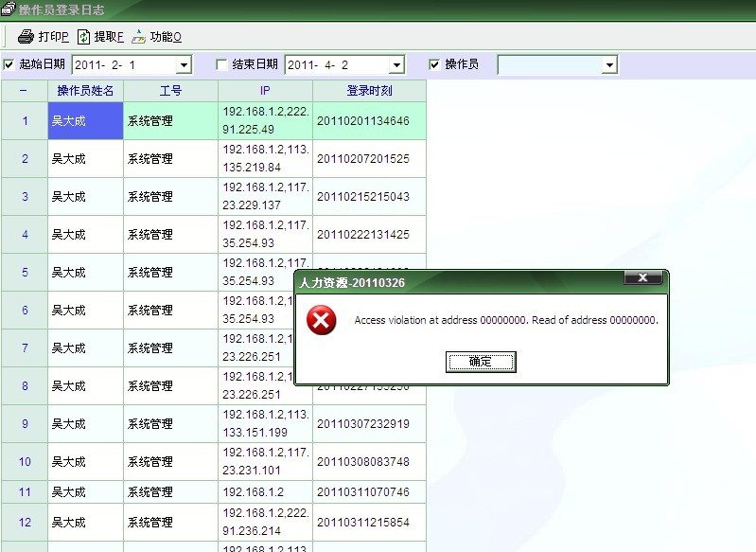
Task: Click the red error icon in dialog
Action: [322, 321]
